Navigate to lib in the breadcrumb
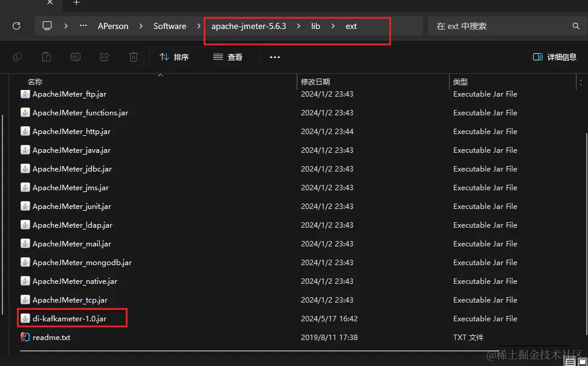Viewport: 588px width, 366px height. click(315, 26)
